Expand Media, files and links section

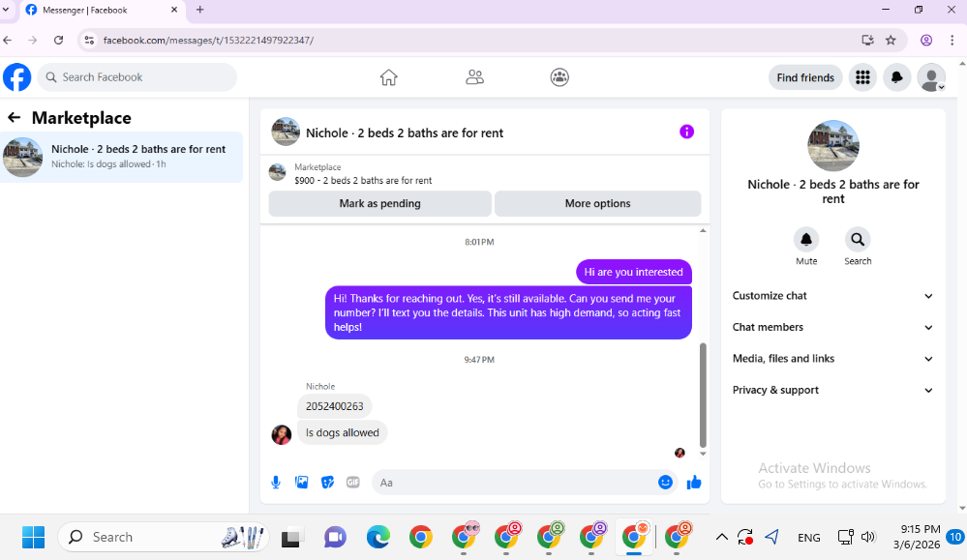[832, 359]
